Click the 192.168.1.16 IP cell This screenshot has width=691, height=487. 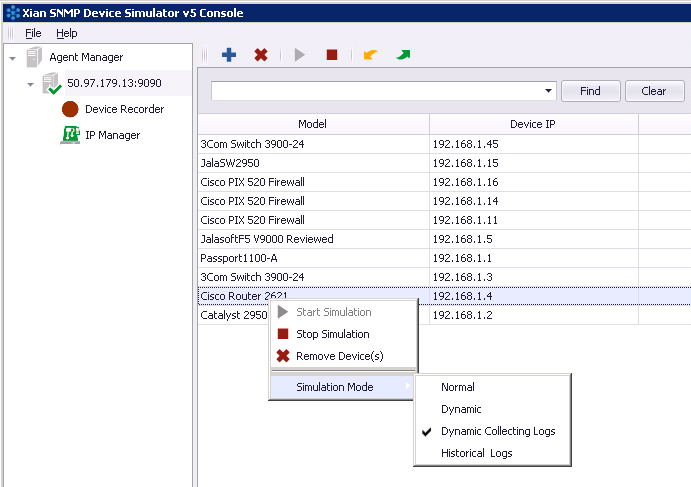(x=533, y=182)
